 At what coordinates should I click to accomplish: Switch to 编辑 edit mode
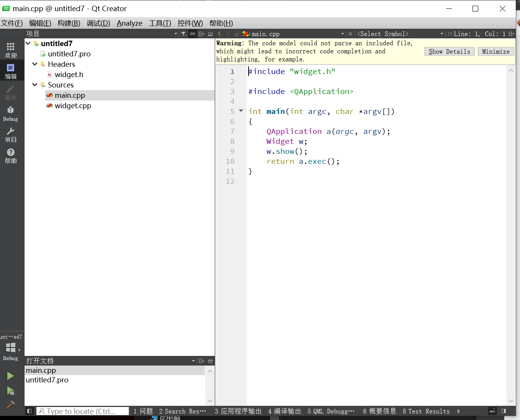11,71
